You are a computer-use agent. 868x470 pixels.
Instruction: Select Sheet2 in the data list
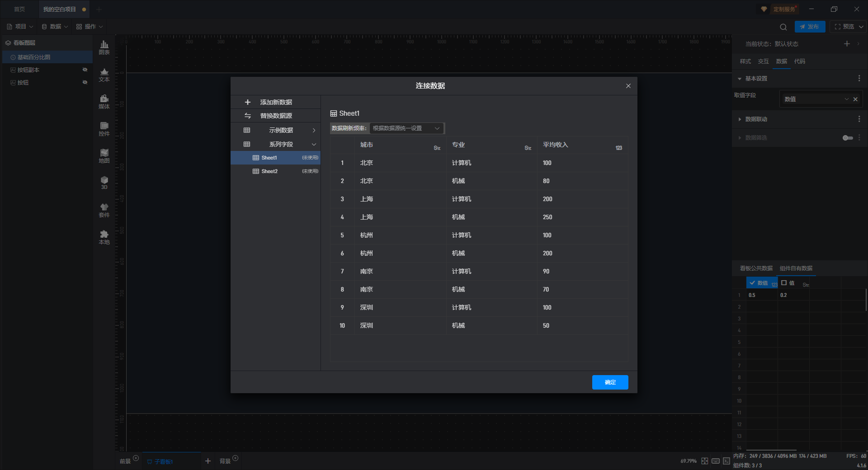click(x=269, y=171)
